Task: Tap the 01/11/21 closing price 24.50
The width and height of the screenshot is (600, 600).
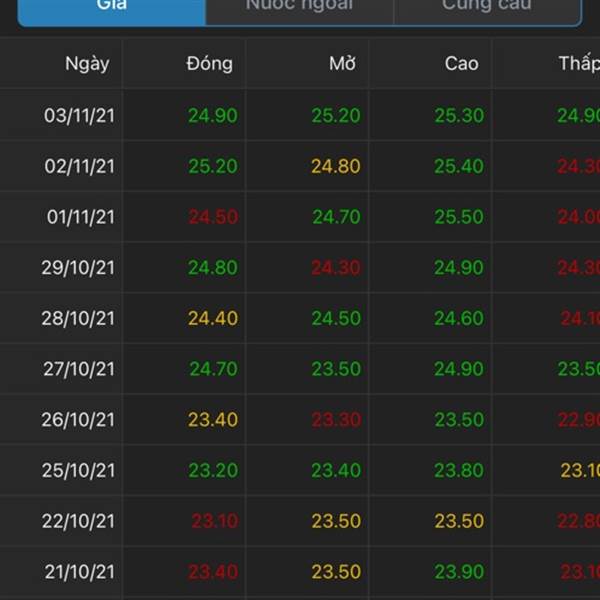Action: pyautogui.click(x=214, y=217)
